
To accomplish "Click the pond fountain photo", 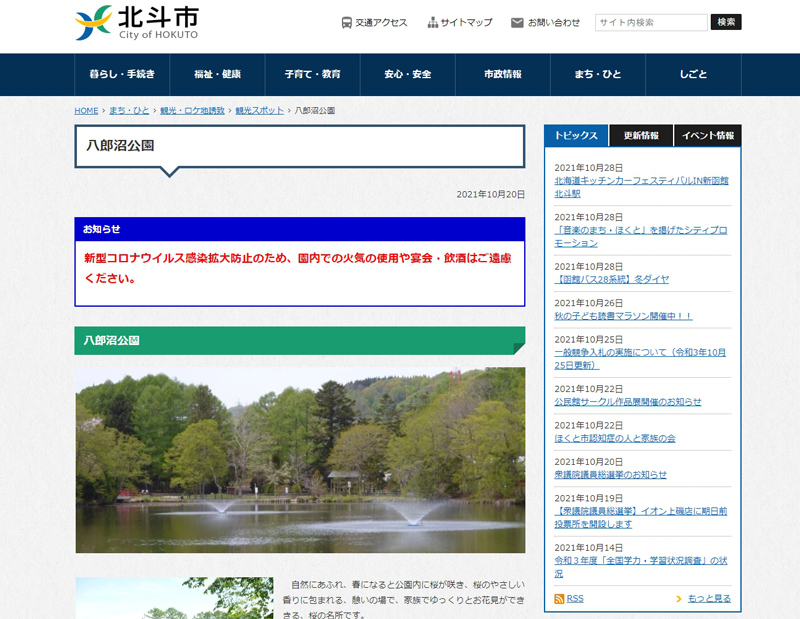I will coord(300,460).
